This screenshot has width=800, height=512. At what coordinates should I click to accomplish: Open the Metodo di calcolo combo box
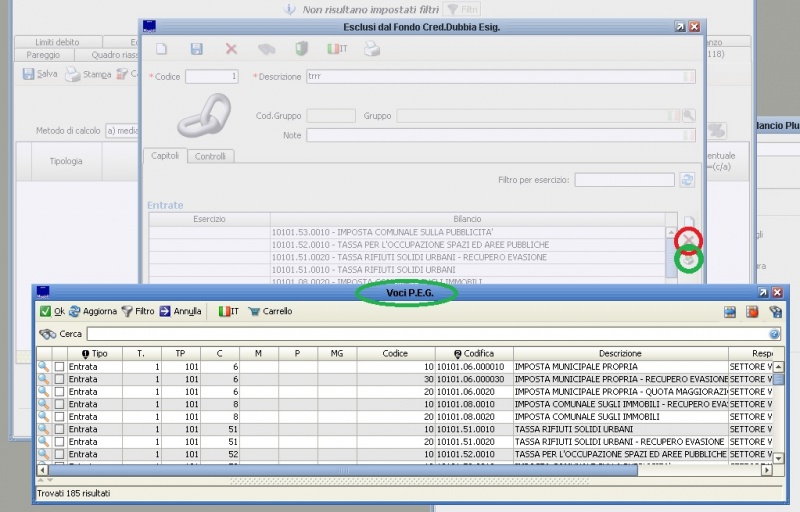click(120, 130)
